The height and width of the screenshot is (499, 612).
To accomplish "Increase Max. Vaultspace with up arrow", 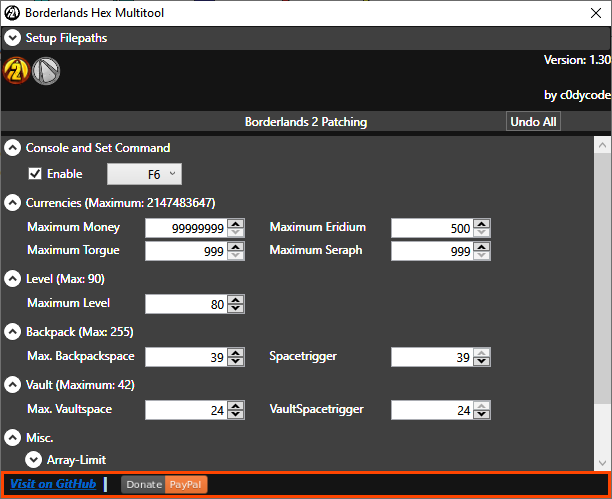I will tap(236, 406).
